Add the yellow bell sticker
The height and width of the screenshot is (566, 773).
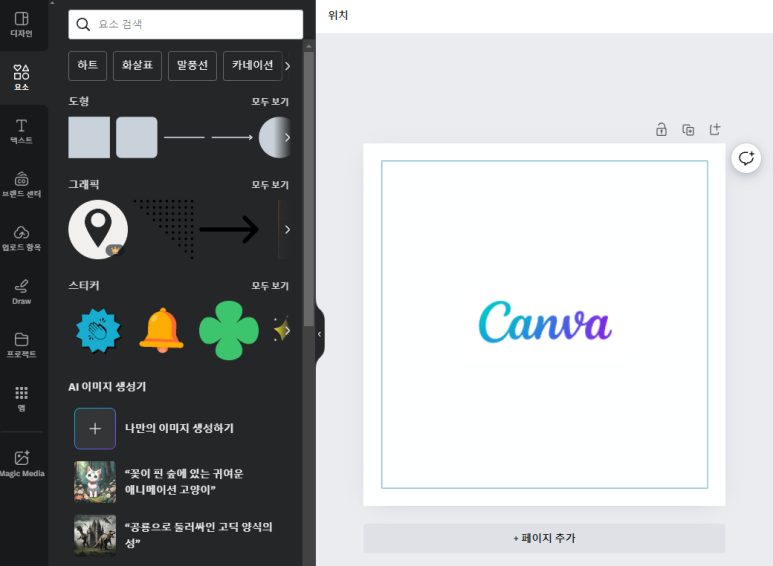tap(162, 330)
